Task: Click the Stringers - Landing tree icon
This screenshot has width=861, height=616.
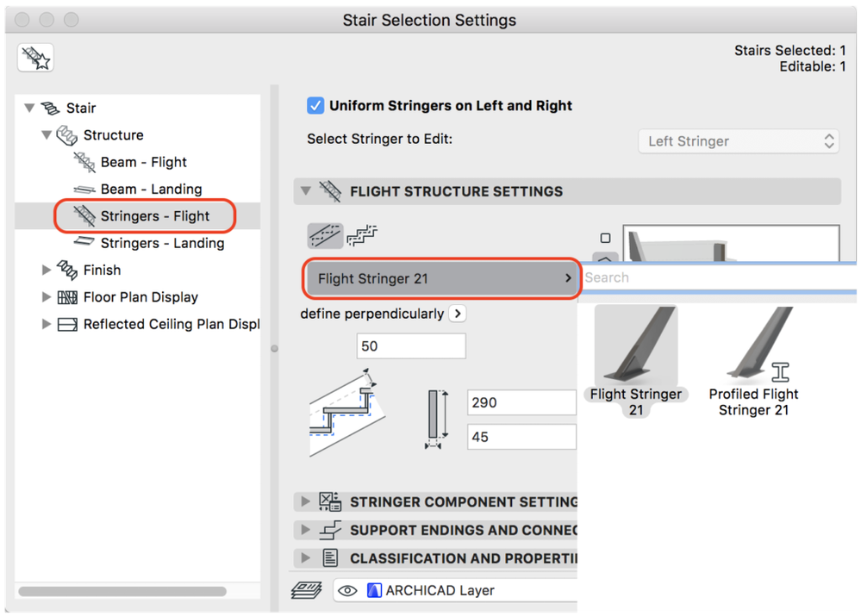Action: click(84, 243)
